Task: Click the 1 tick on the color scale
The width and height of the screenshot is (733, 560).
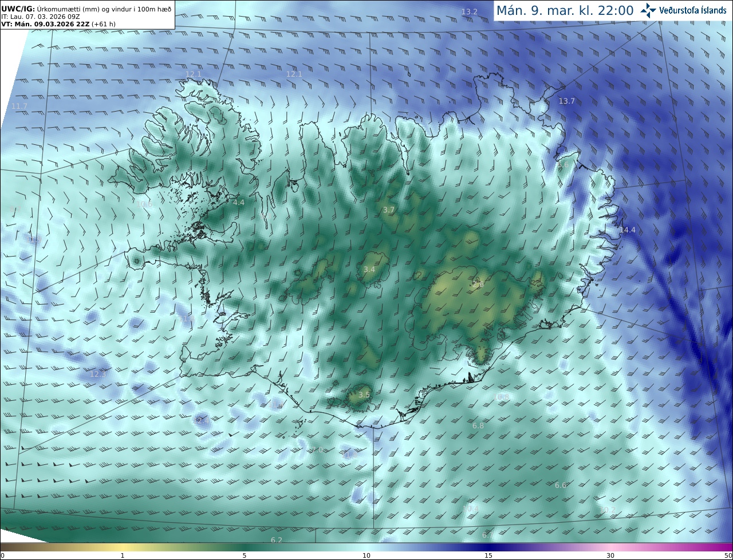Action: click(123, 555)
